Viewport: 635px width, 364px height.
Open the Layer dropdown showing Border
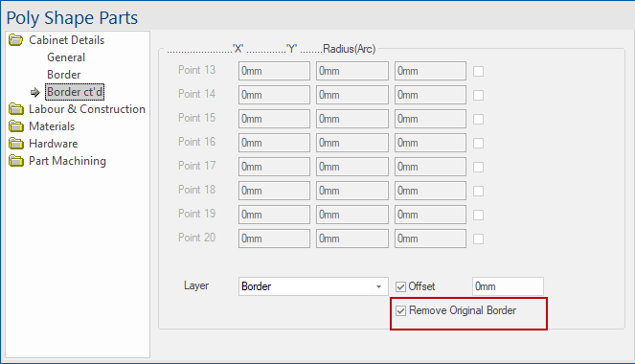click(x=313, y=286)
